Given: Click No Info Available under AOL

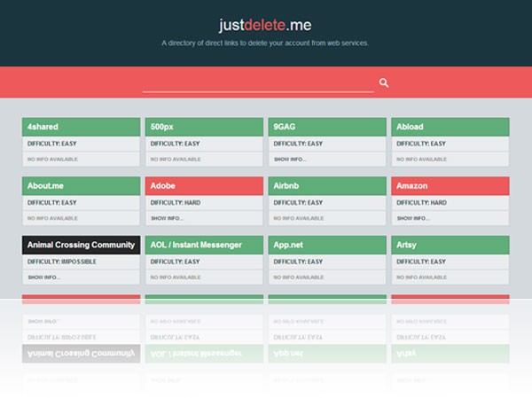Looking at the screenshot, I should 176,277.
